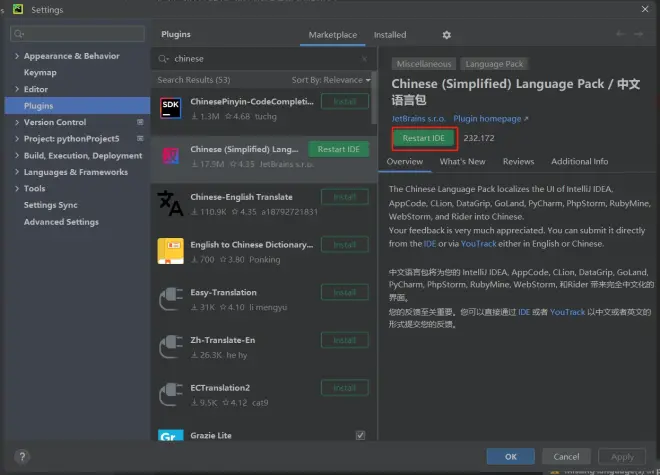Install Chinese-English Translate plugin
This screenshot has width=660, height=475.
(345, 197)
